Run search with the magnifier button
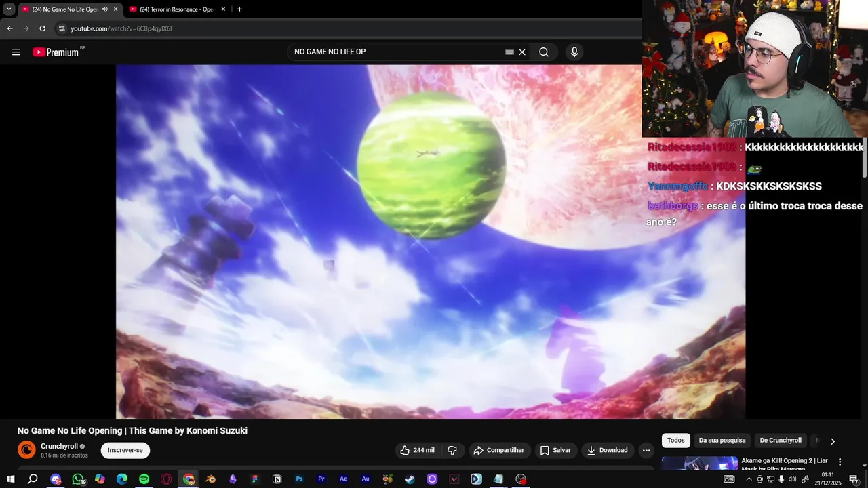This screenshot has width=868, height=488. 544,52
